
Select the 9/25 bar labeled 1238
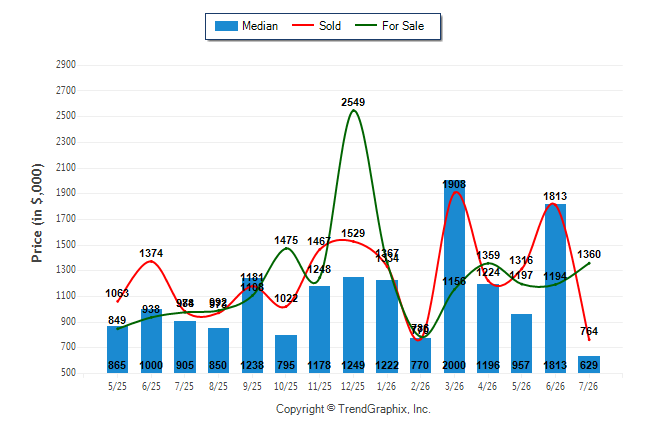[252, 326]
